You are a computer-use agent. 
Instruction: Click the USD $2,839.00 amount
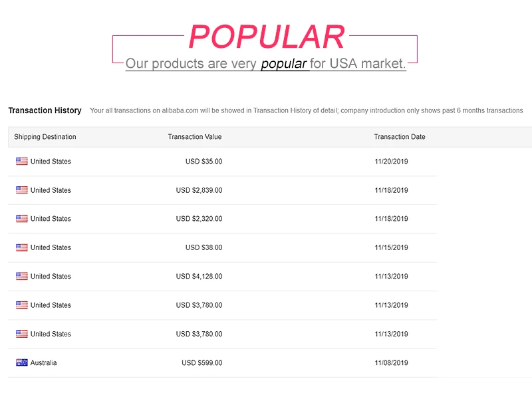click(x=199, y=190)
